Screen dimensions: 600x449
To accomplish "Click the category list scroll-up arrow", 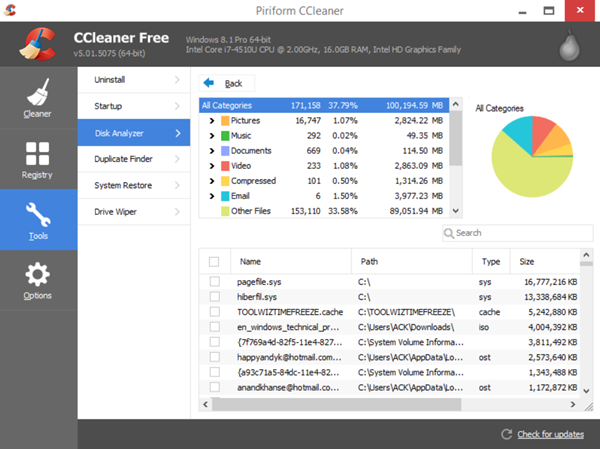I will click(455, 104).
